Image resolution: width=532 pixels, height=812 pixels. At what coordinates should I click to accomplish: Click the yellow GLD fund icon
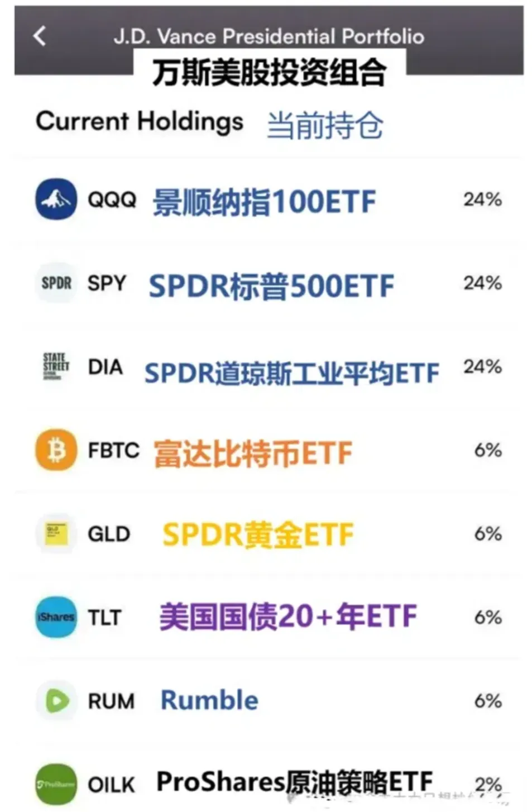(56, 534)
